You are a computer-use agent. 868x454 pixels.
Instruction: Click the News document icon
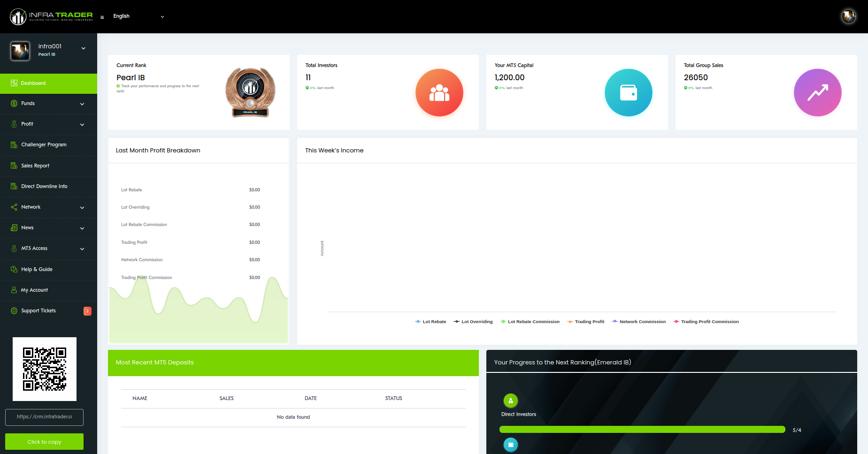[x=14, y=227]
